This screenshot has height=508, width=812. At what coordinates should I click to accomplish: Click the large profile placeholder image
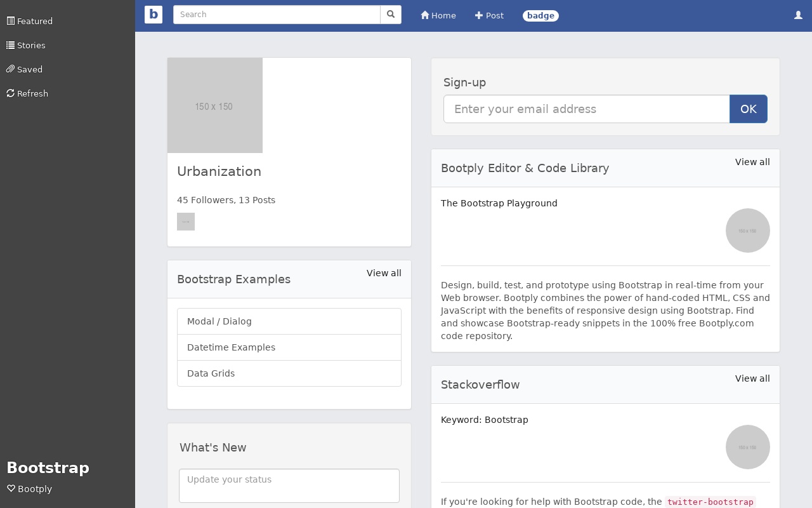point(215,105)
